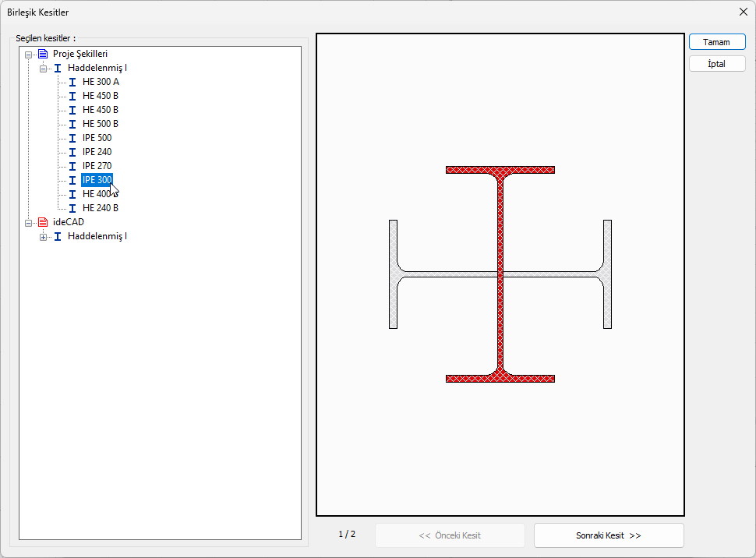Select HE 450 B directly below HE 300 A
This screenshot has height=558, width=756.
click(x=101, y=96)
